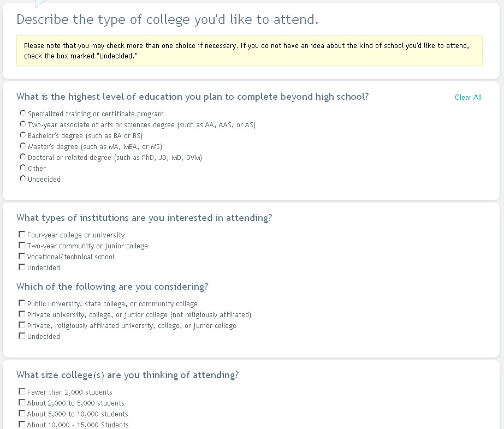The image size is (504, 429).
Task: Choose Other for education level
Action: [22, 168]
